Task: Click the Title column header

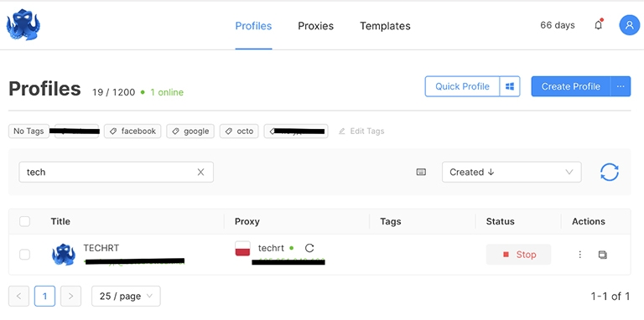Action: tap(60, 221)
